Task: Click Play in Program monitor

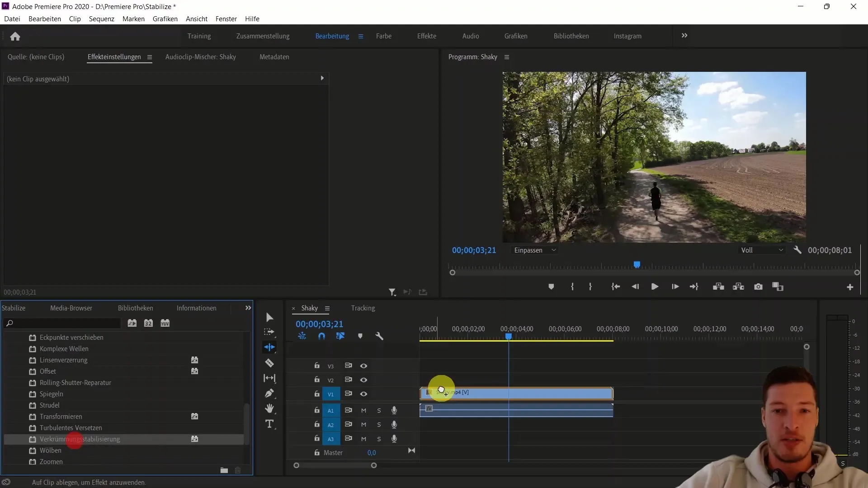Action: click(x=654, y=286)
